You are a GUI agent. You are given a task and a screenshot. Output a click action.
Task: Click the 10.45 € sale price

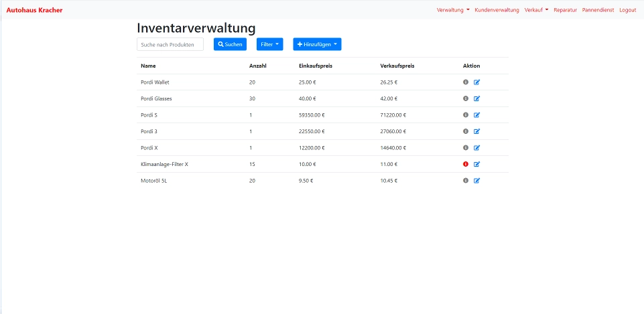tap(389, 180)
